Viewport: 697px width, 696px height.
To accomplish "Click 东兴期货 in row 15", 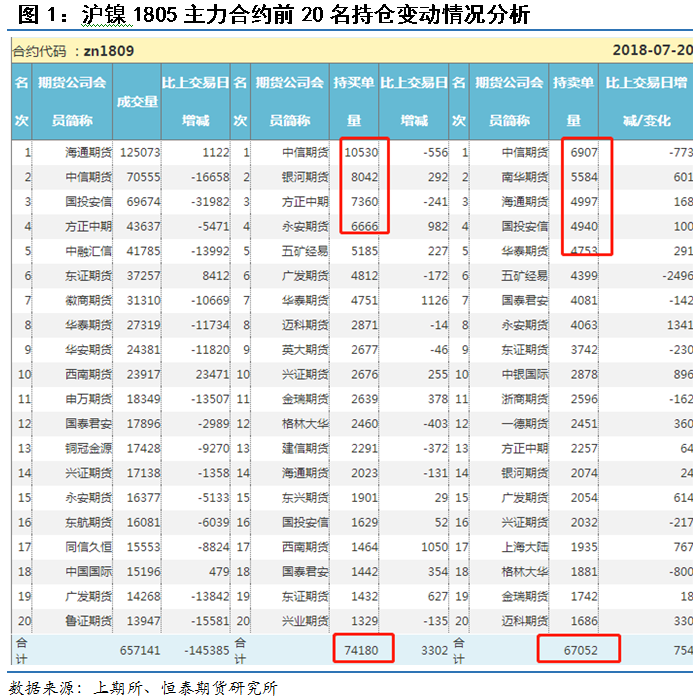I will click(305, 498).
